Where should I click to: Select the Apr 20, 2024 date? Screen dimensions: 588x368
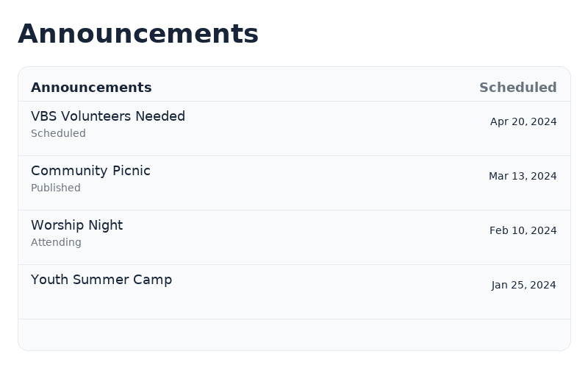pyautogui.click(x=523, y=121)
